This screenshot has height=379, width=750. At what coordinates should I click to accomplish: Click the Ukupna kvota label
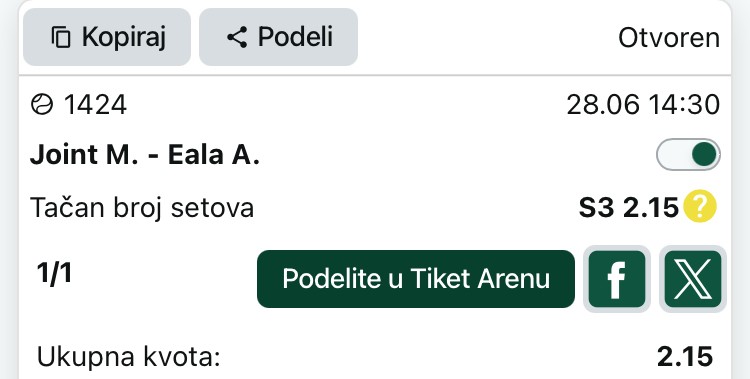click(x=129, y=357)
